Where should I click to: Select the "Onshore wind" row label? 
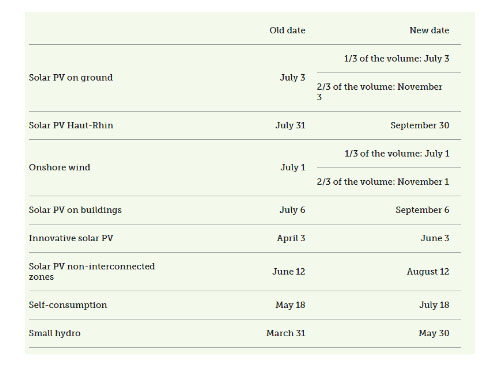point(60,167)
